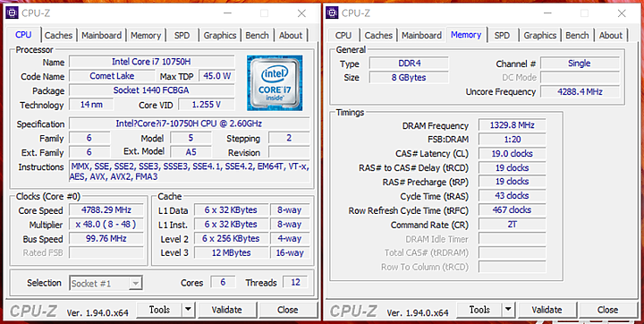Open SPD tab in right window
This screenshot has height=324, width=644.
pyautogui.click(x=502, y=36)
